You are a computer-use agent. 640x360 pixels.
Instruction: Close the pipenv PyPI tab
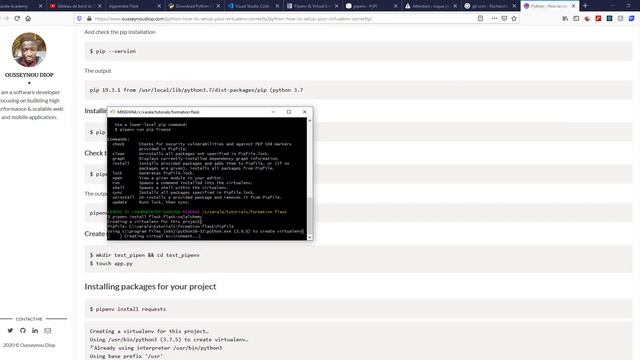(x=396, y=6)
